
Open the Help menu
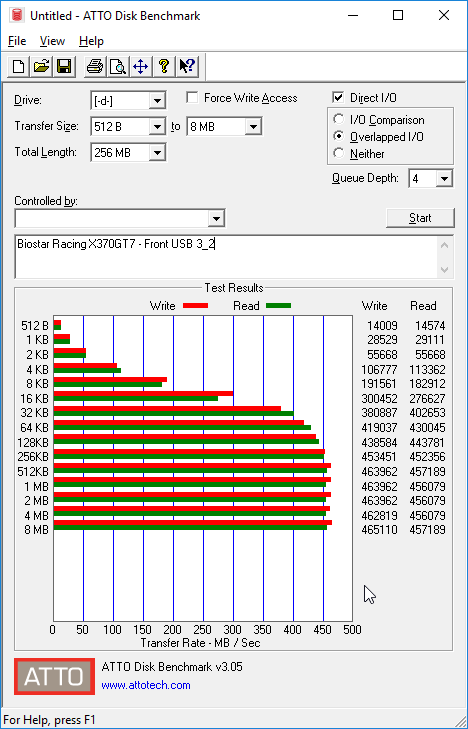91,41
